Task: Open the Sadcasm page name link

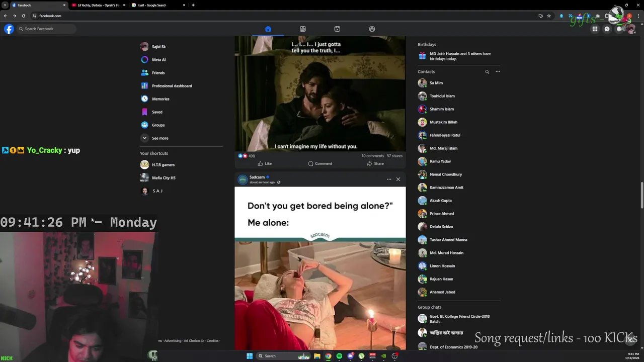Action: (257, 177)
